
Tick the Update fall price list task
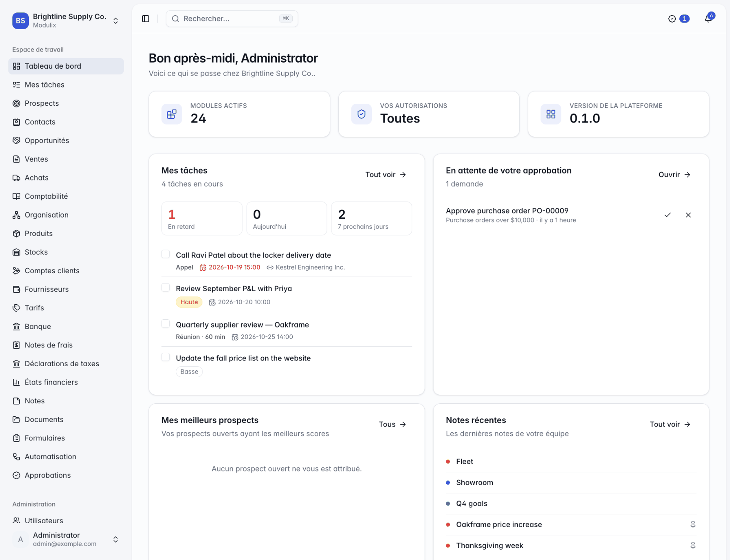coord(166,357)
